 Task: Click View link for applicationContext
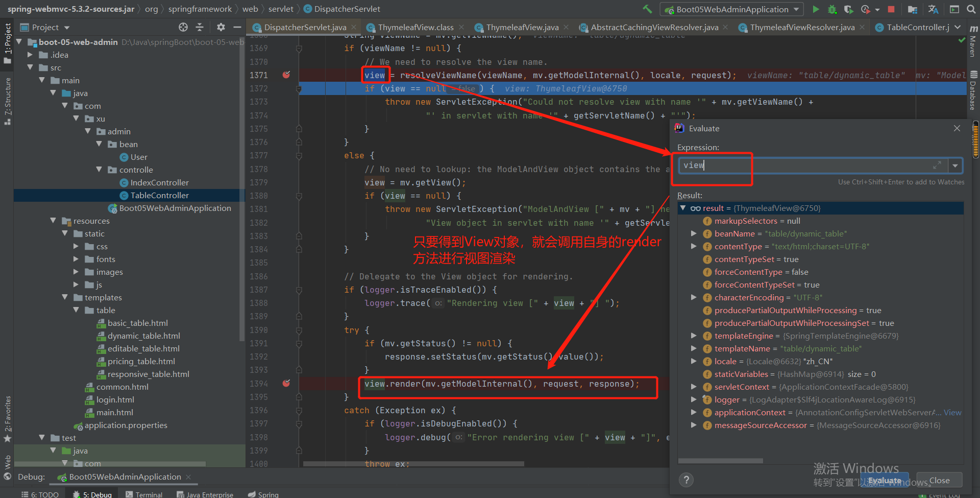click(x=952, y=413)
